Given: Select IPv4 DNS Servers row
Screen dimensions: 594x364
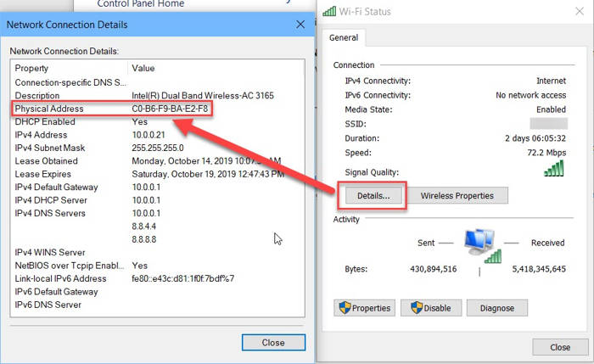Looking at the screenshot, I should (x=157, y=213).
